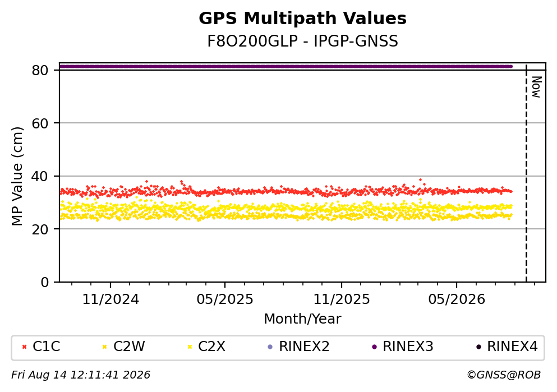Click the dark RINEX4 legend dot

[x=478, y=347]
